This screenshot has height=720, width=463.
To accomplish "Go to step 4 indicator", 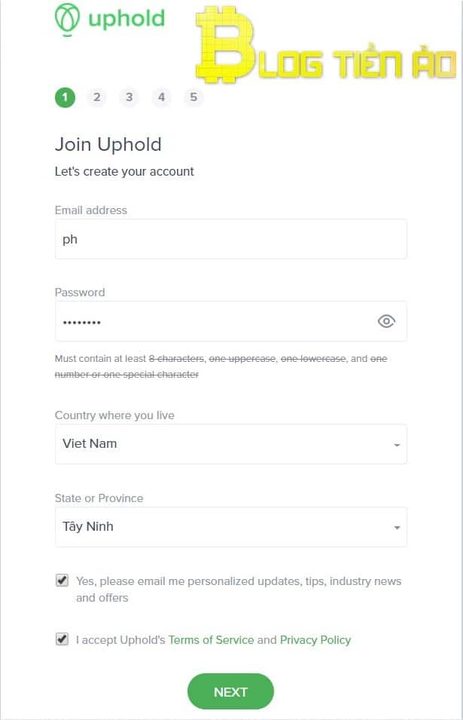I will tap(161, 97).
